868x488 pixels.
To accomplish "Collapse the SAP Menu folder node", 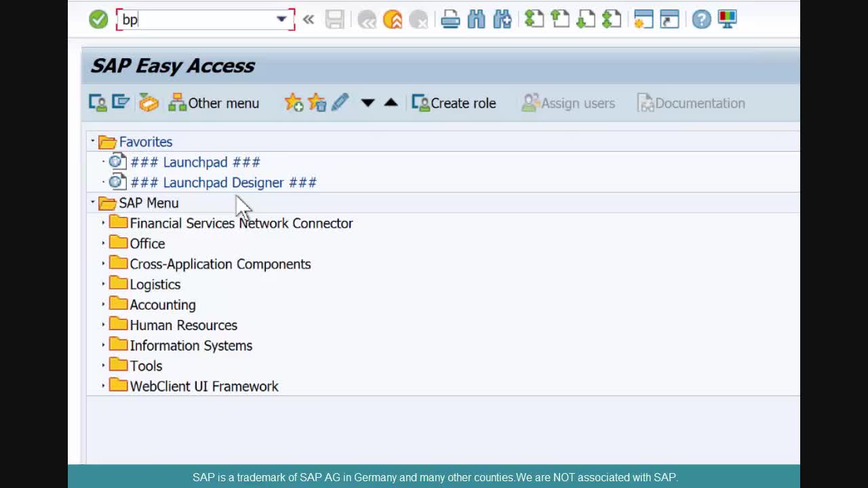I will pyautogui.click(x=93, y=202).
